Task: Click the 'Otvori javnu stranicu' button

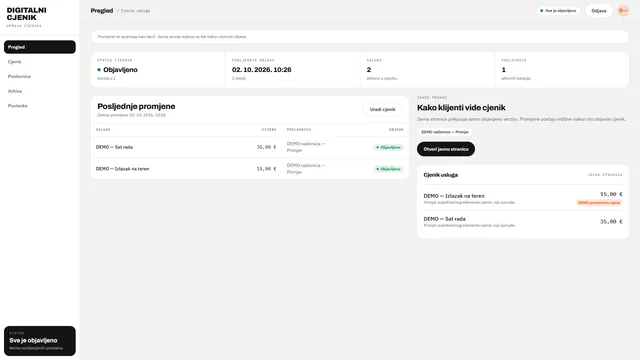Action: pos(446,149)
